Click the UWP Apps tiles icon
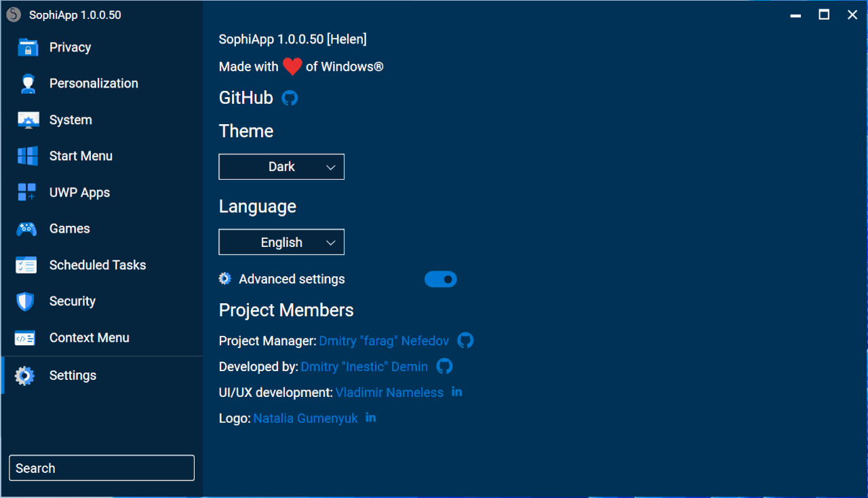The image size is (868, 498). tap(27, 193)
